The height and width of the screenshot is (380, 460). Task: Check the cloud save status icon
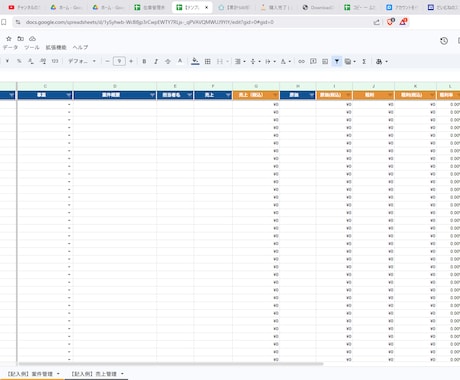32,39
